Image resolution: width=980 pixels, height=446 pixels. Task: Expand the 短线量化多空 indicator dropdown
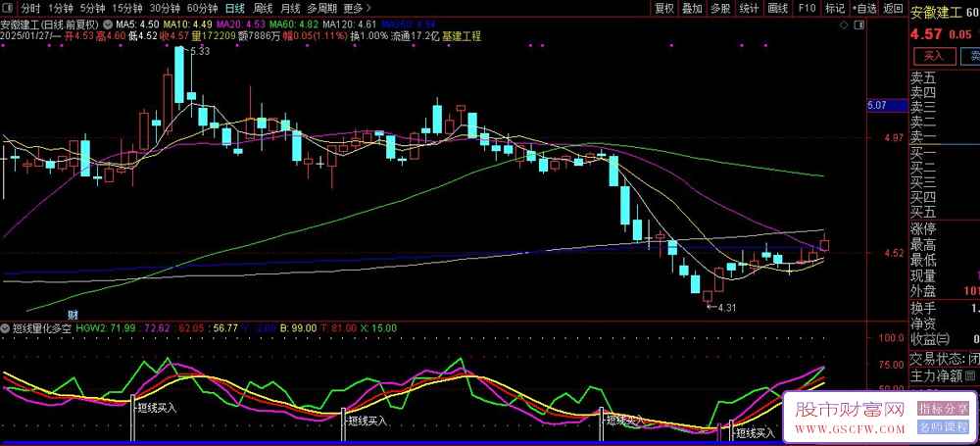[7, 327]
